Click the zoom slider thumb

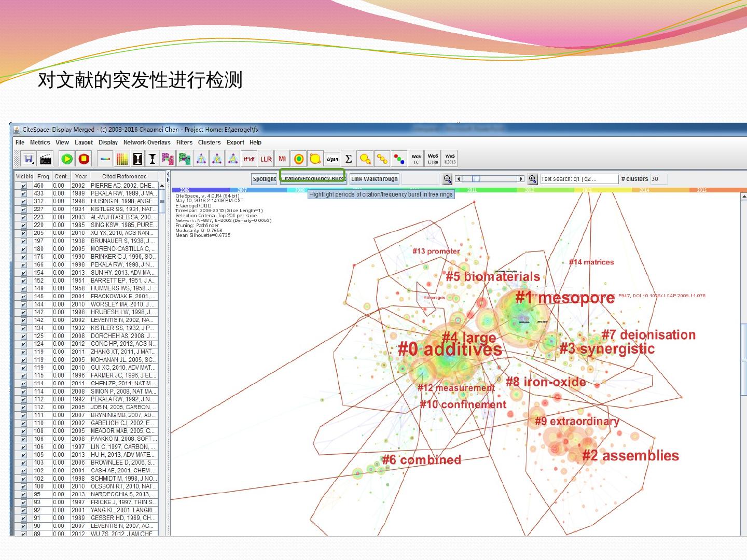click(x=476, y=179)
